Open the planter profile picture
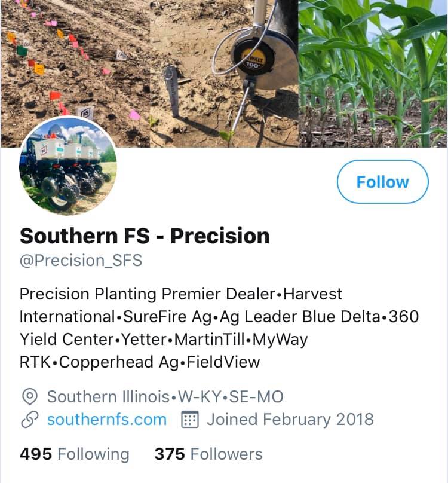The width and height of the screenshot is (448, 483). (x=69, y=166)
